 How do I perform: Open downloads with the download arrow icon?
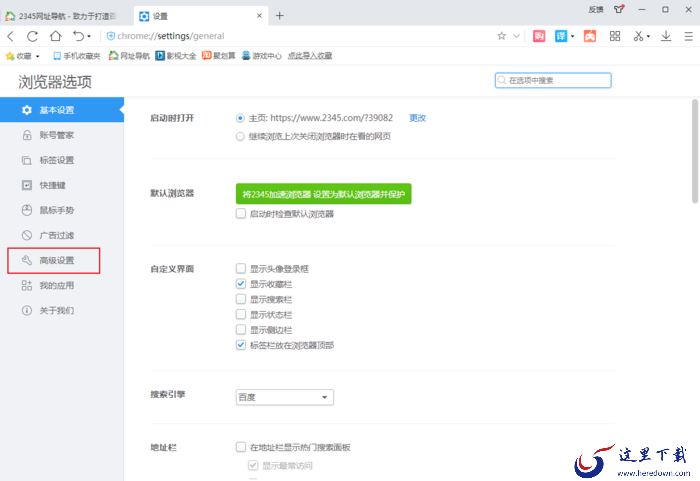point(666,36)
